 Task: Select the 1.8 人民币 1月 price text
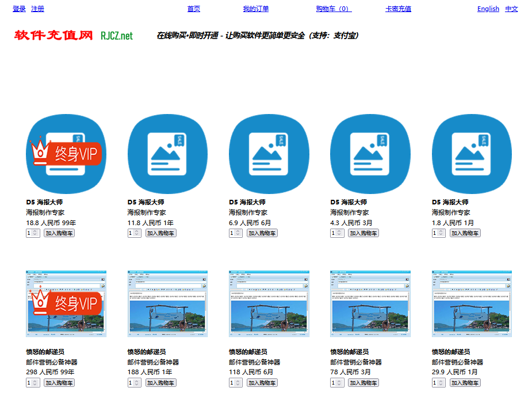(x=453, y=223)
